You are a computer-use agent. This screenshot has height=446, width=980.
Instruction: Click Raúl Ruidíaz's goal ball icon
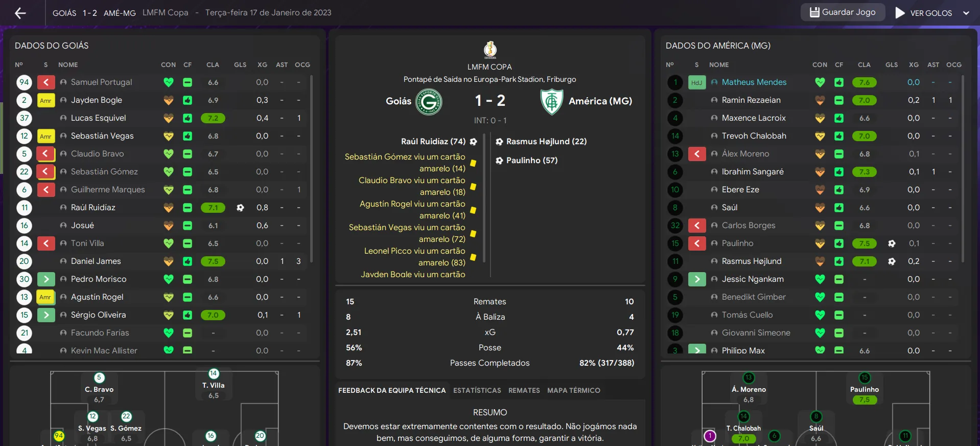pyautogui.click(x=240, y=208)
